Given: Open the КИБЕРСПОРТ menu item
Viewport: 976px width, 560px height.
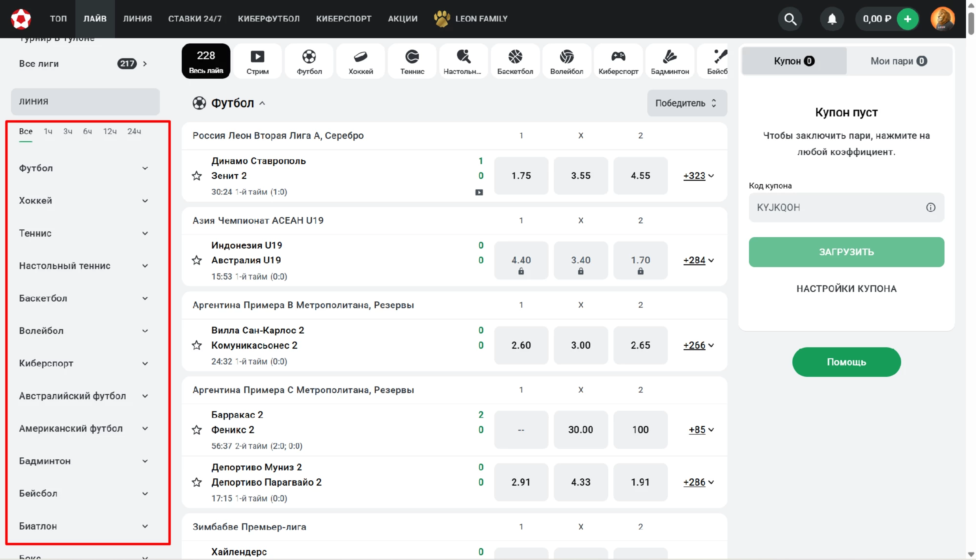Looking at the screenshot, I should coord(344,19).
